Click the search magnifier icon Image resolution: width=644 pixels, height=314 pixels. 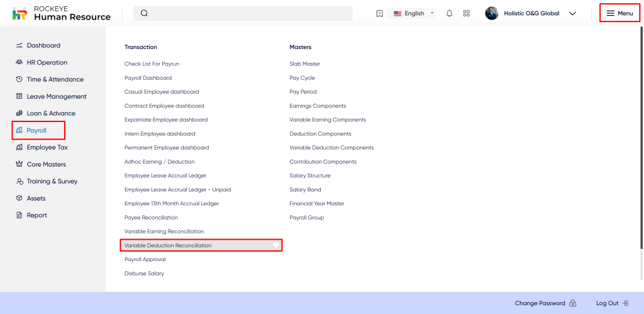point(144,13)
